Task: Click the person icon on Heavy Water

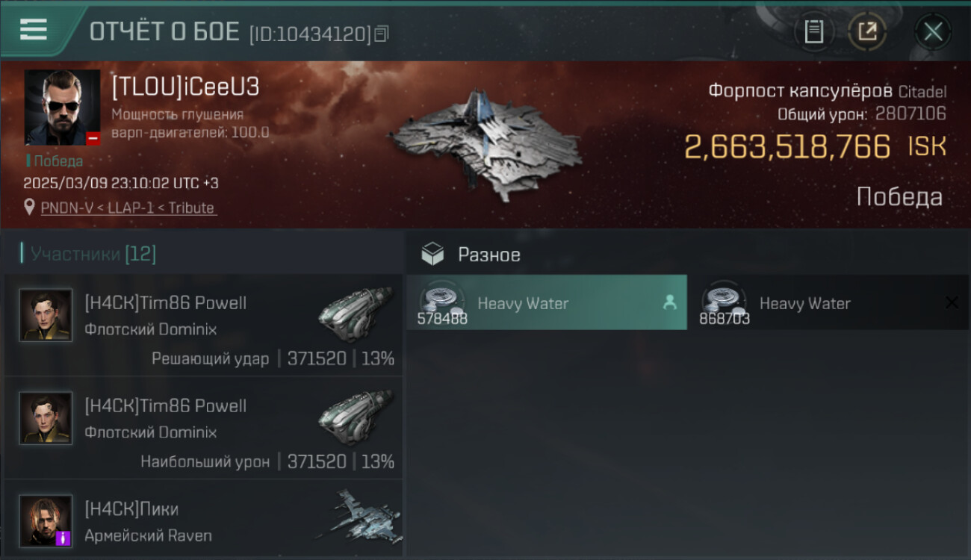Action: tap(669, 302)
